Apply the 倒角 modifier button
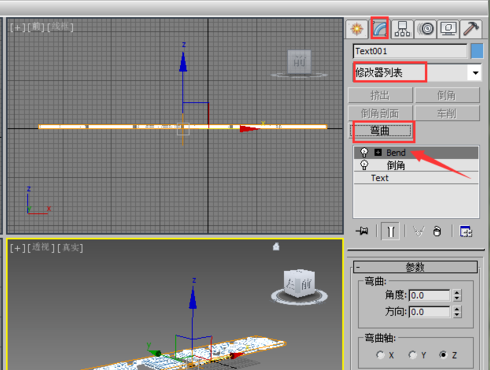 (x=447, y=95)
